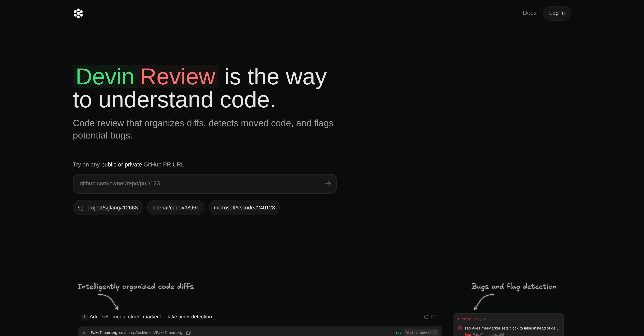
Task: Try the sgl-project/sglang#12668 example
Action: click(108, 207)
